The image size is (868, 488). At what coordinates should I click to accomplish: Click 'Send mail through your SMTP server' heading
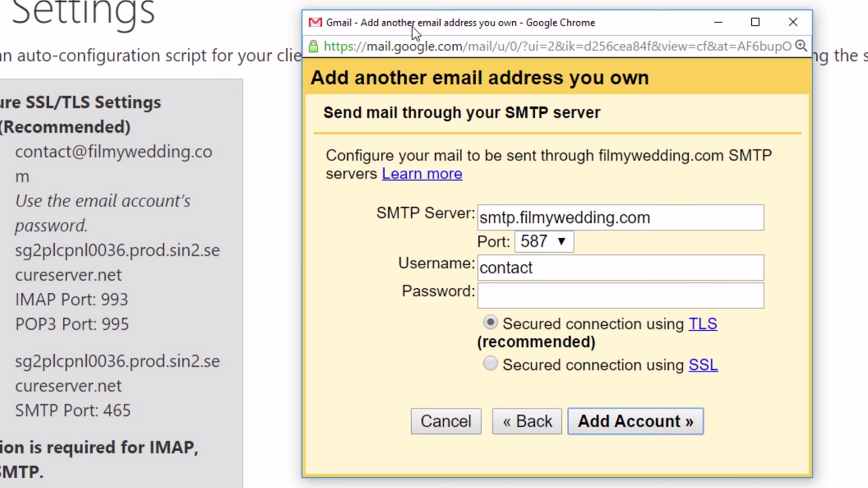click(x=462, y=113)
